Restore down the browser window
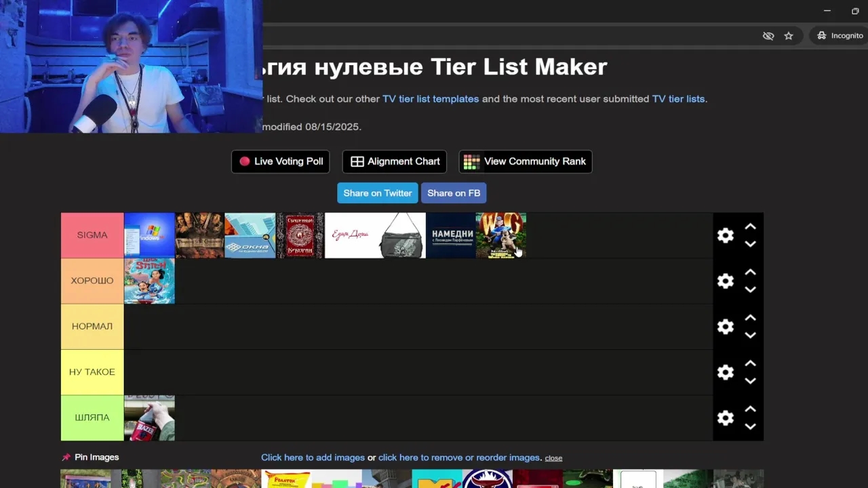The height and width of the screenshot is (488, 868). 855,11
